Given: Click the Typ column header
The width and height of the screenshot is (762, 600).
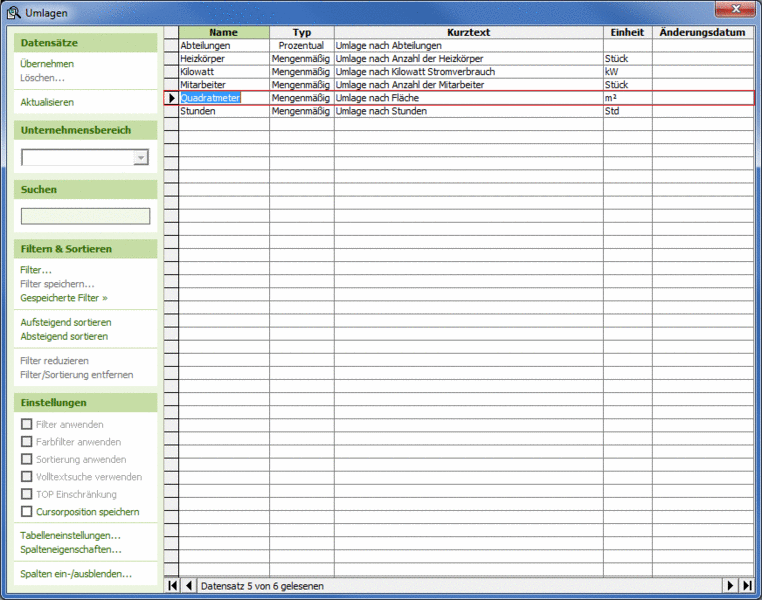Looking at the screenshot, I should click(302, 33).
